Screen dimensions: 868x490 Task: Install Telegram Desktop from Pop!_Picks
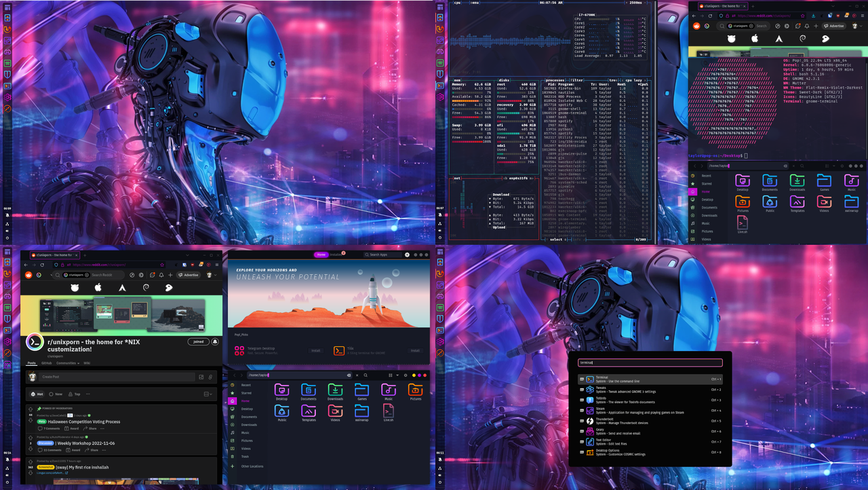pyautogui.click(x=316, y=351)
